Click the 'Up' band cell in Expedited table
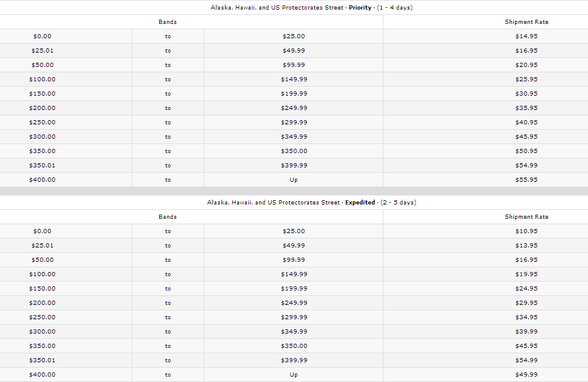 [x=293, y=375]
